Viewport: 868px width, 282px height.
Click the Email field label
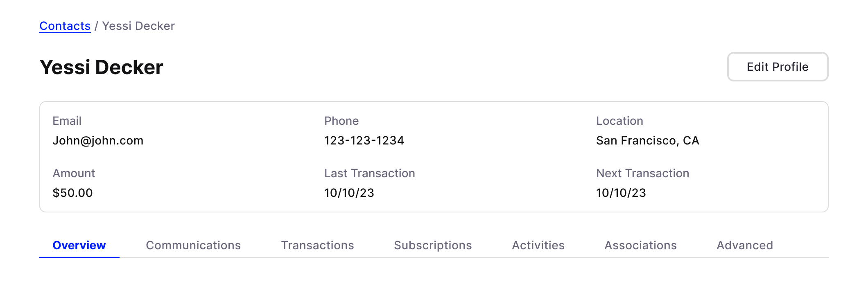(67, 121)
